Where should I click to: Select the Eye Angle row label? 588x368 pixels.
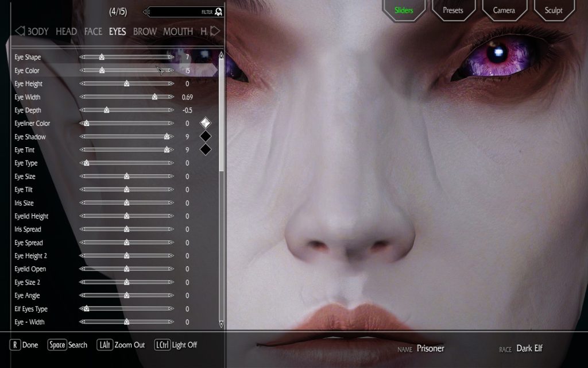(27, 296)
